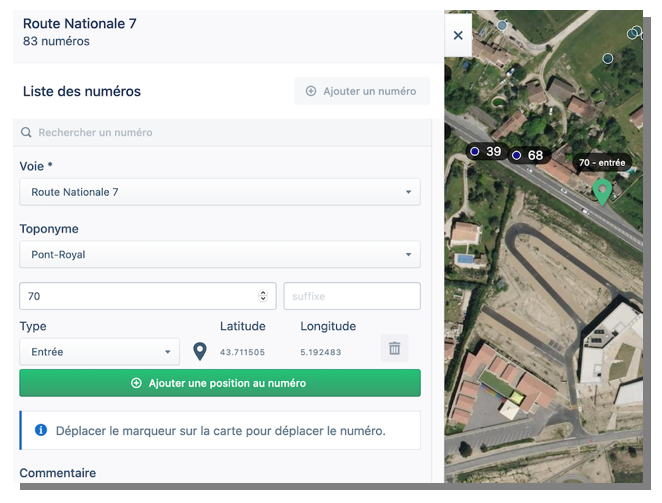Expand the Type Entrée dropdown
Screen dimensions: 662x503
tap(99, 352)
